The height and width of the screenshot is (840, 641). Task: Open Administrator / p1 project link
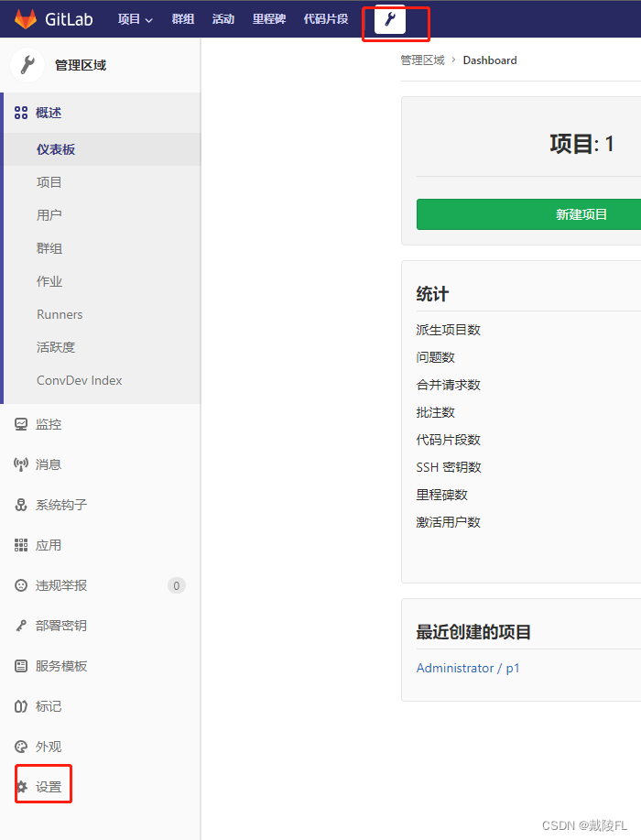coord(468,668)
